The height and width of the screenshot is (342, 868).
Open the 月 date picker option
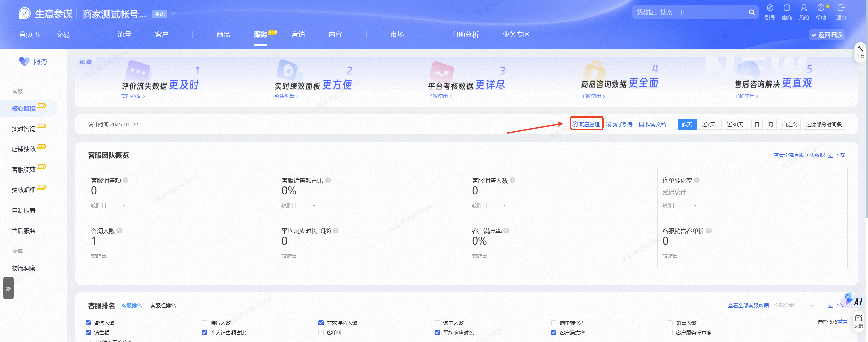771,124
